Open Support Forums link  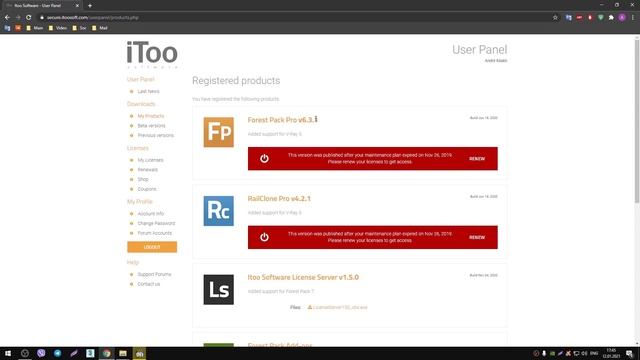(x=154, y=274)
